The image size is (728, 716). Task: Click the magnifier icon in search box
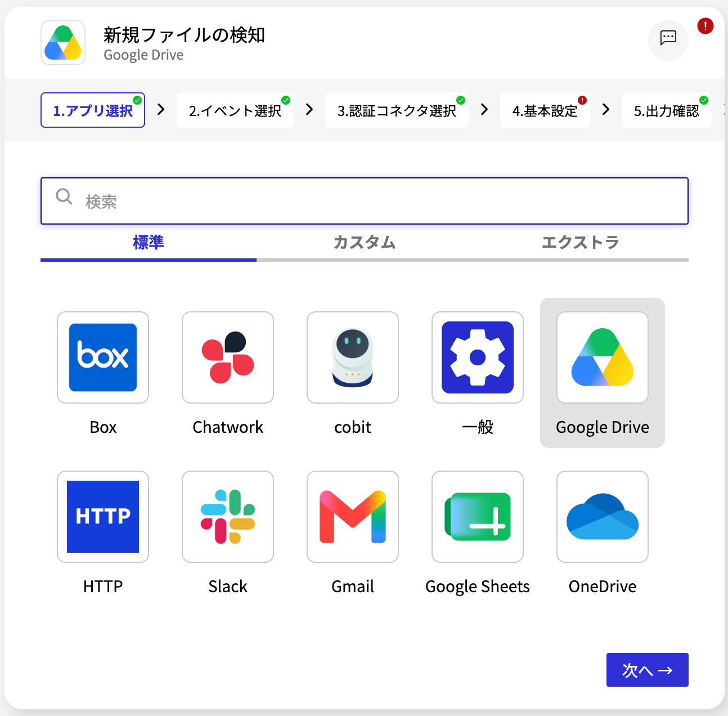tap(64, 196)
